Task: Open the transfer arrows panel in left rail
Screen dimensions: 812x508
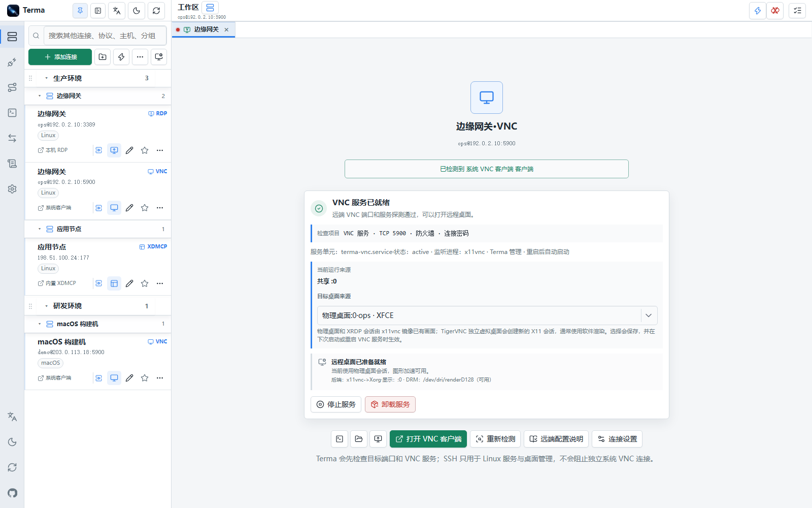Action: 12,138
